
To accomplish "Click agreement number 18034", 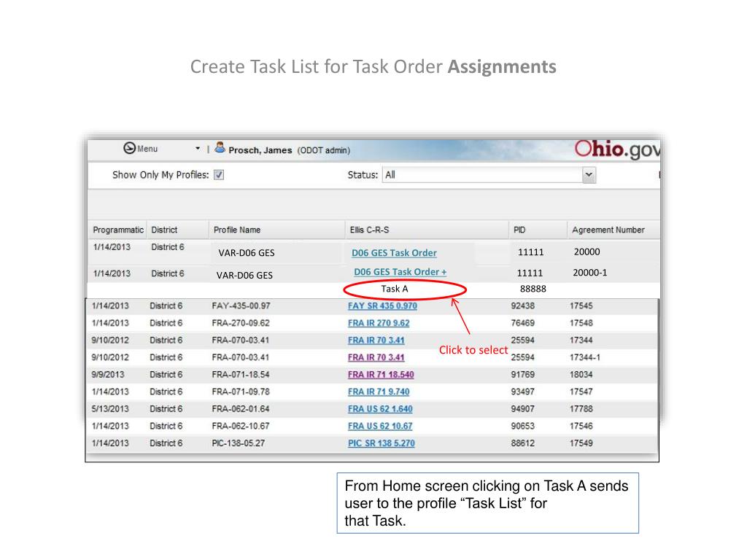I will [581, 374].
